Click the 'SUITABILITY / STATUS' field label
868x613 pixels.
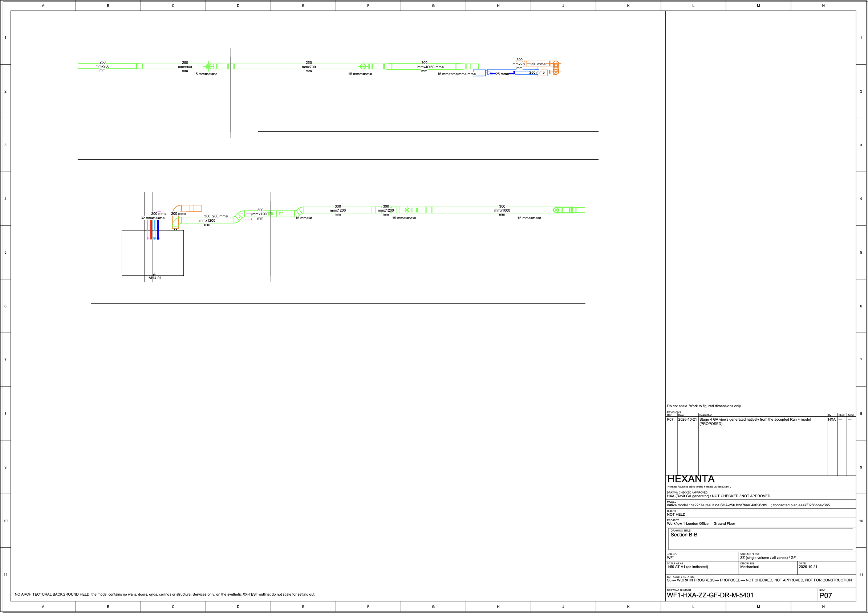(681, 577)
